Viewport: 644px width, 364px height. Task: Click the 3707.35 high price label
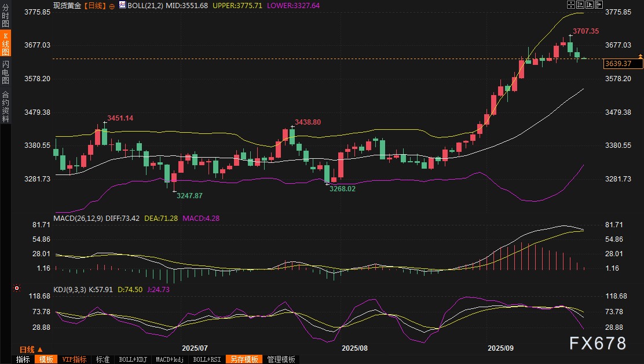pyautogui.click(x=586, y=31)
